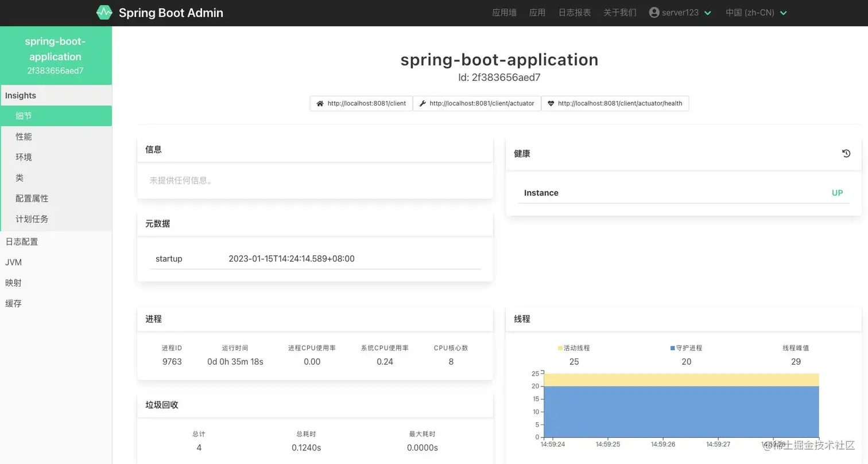Click the uptime value 0d 0h 35m 18s

pos(235,362)
